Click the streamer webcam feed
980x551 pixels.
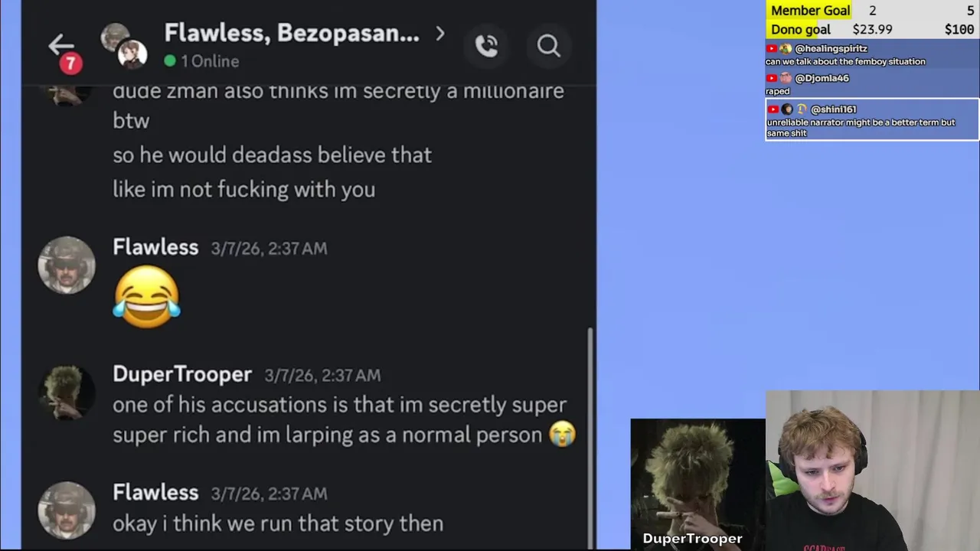[x=873, y=471]
